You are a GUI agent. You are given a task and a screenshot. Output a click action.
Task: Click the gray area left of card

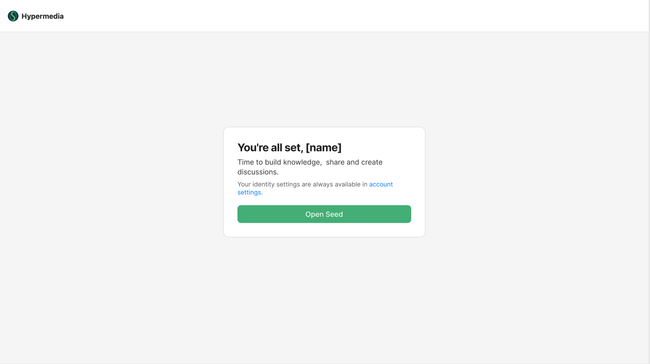(112, 182)
